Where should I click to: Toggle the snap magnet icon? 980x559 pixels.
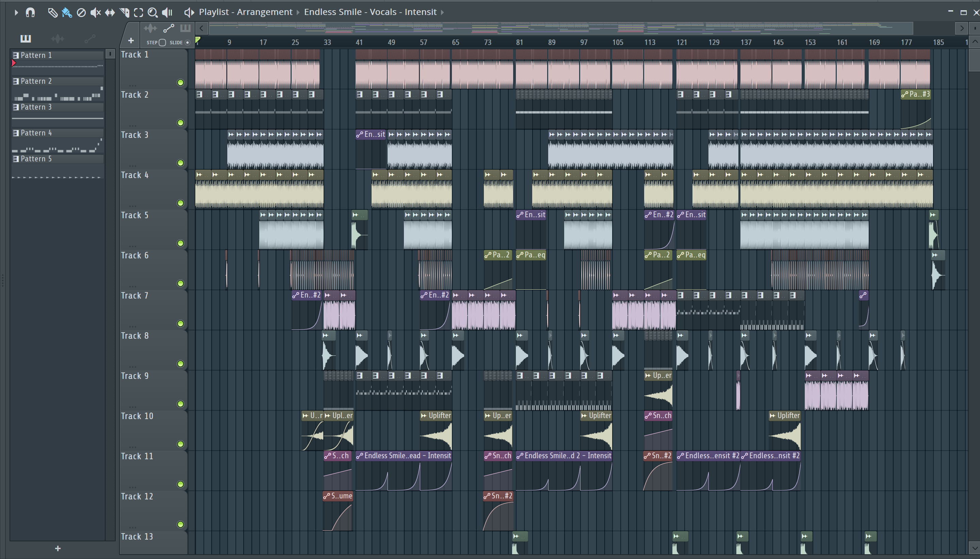coord(30,12)
